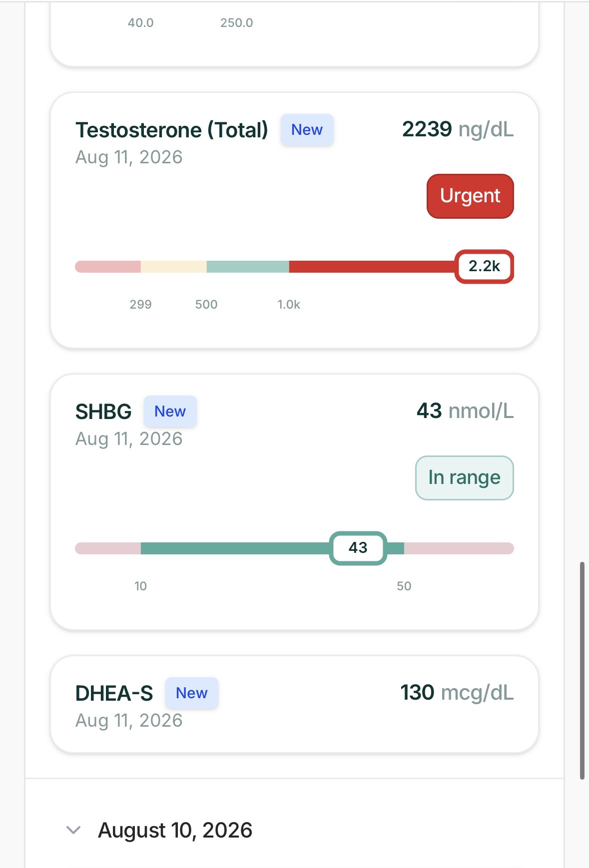Click the teal in-range segment of SHBG bar
The width and height of the screenshot is (589, 868).
tap(235, 548)
